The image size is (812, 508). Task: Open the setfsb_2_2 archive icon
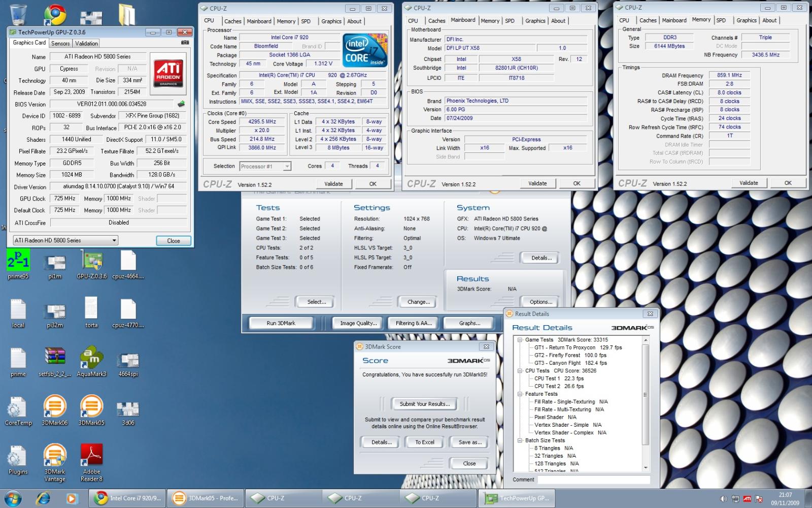pos(55,362)
